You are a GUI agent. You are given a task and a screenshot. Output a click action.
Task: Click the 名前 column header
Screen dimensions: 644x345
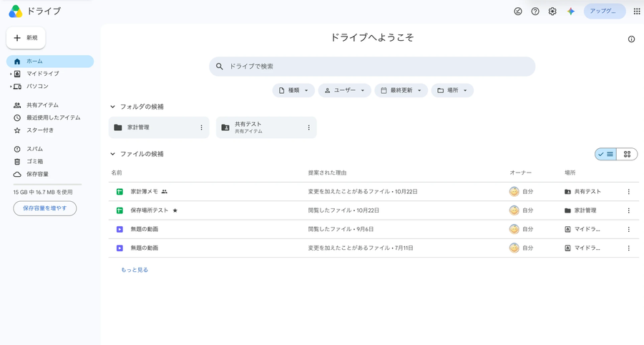[117, 172]
